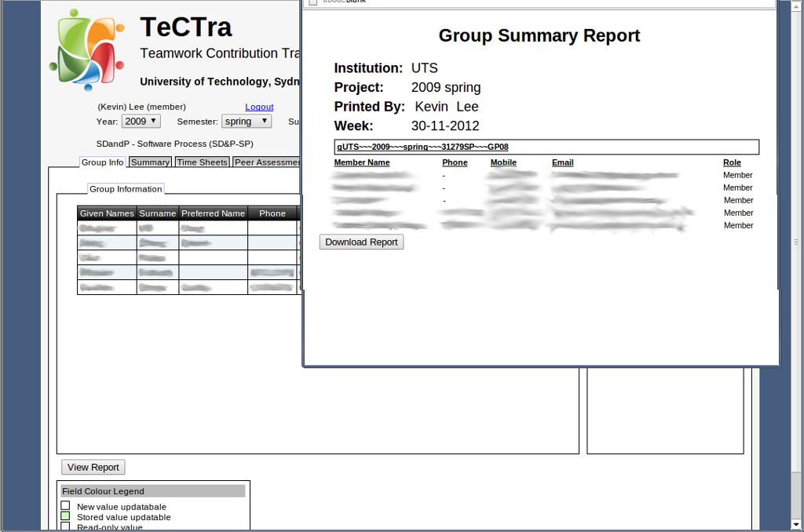Viewport: 804px width, 532px height.
Task: Click the Stored value updatable green swatch
Action: tap(66, 516)
